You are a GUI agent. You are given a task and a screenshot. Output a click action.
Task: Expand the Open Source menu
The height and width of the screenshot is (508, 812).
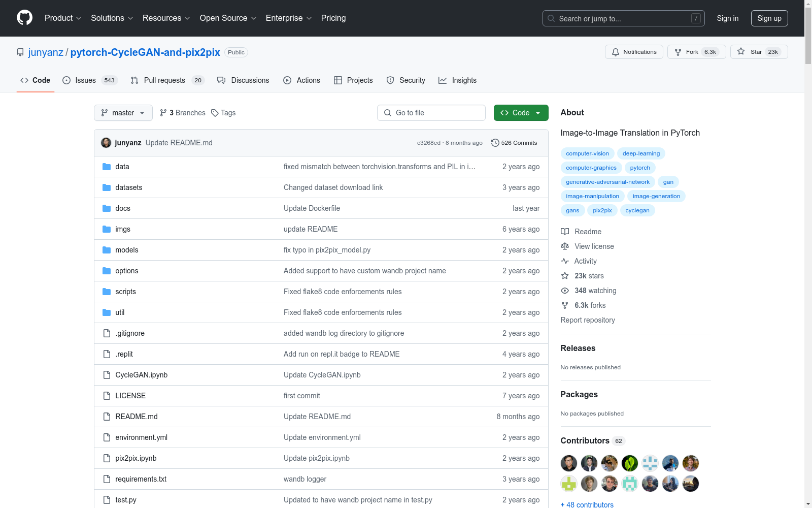pos(228,18)
